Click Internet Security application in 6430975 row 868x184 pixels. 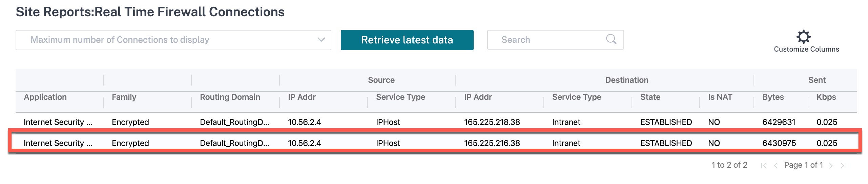tap(58, 143)
